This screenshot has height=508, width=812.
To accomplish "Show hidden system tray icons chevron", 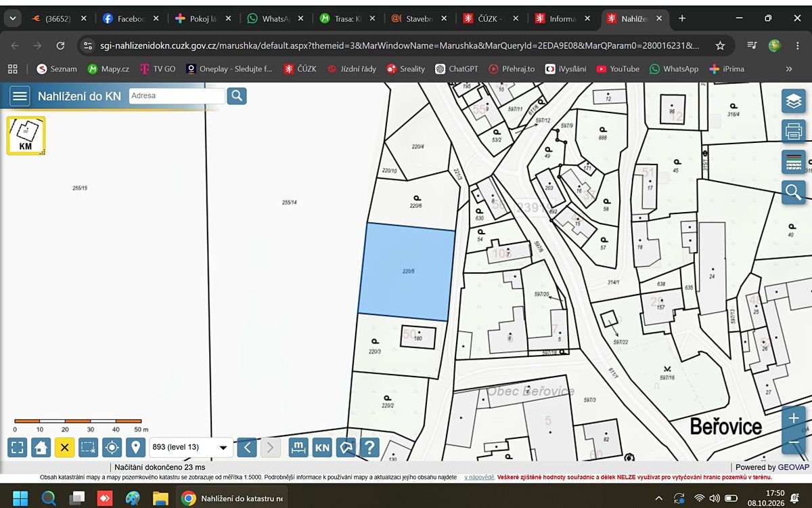I will click(x=659, y=499).
